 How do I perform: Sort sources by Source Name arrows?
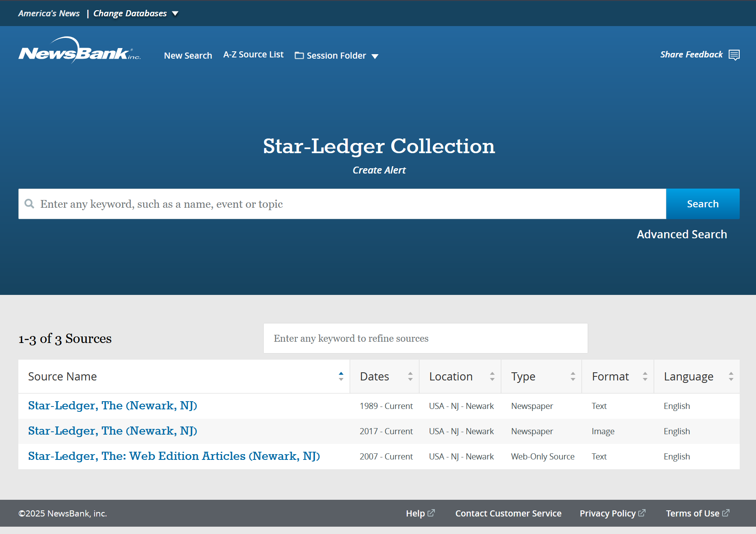point(341,376)
